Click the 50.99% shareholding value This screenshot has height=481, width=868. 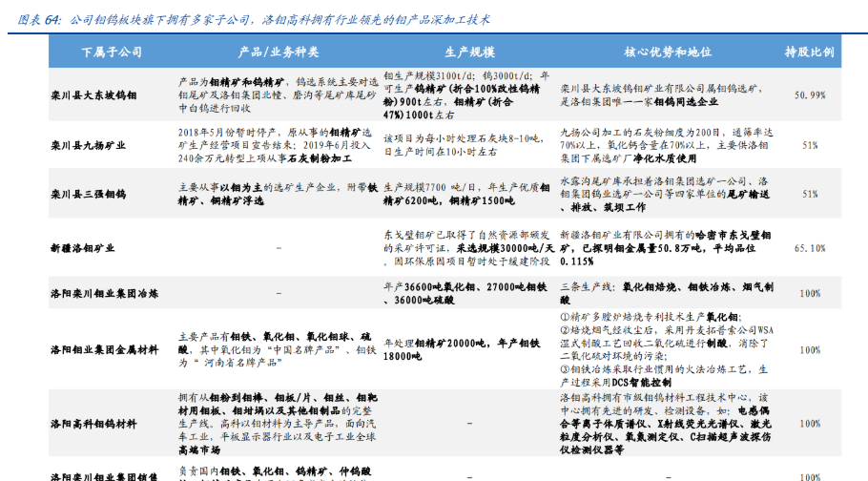[810, 95]
